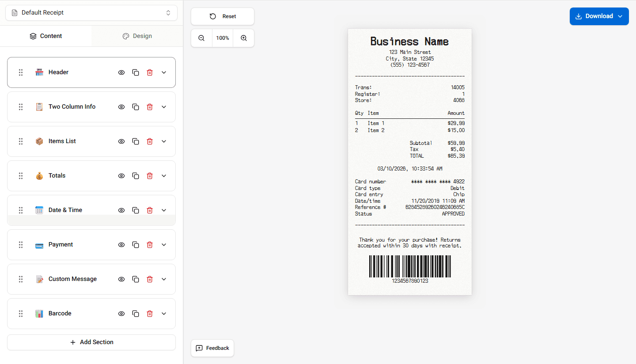
Task: Hide the Custom Message section
Action: coord(121,279)
